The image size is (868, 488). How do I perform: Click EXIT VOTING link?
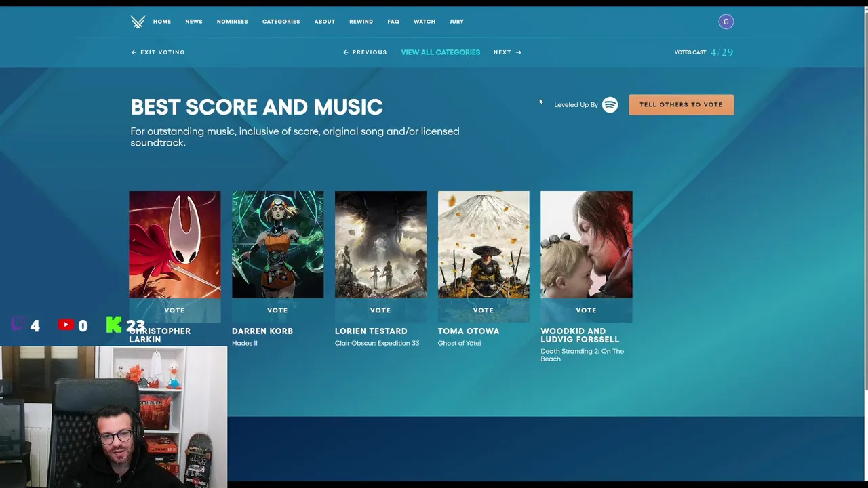point(158,52)
